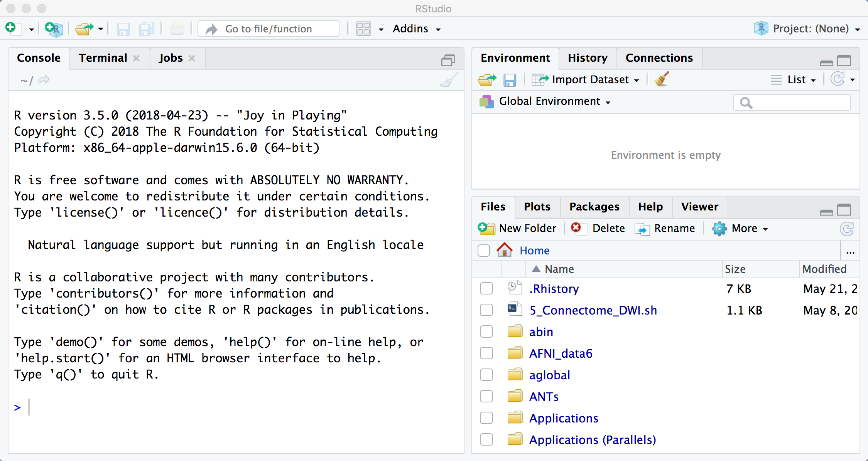Maximize the console pane icon
Screen dimensions: 868x461
448,60
